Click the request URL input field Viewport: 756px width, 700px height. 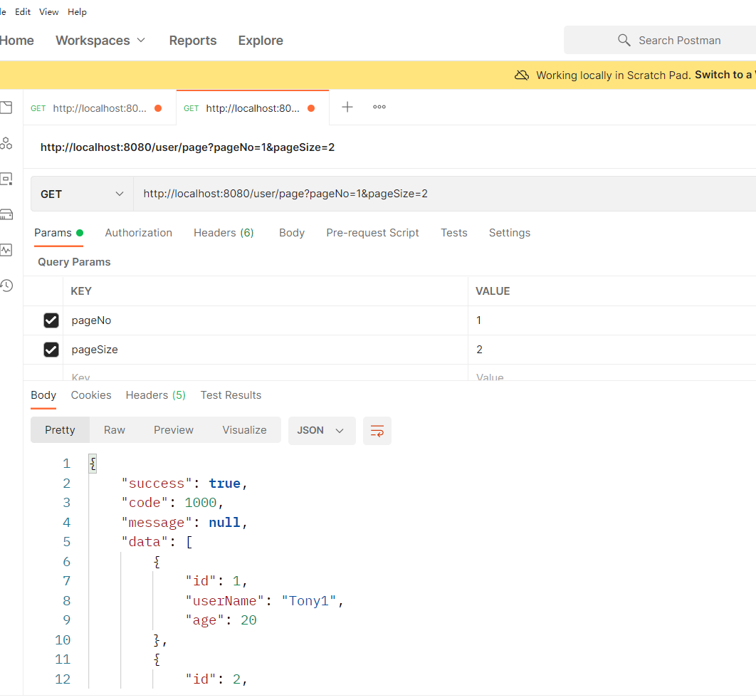[x=443, y=194]
